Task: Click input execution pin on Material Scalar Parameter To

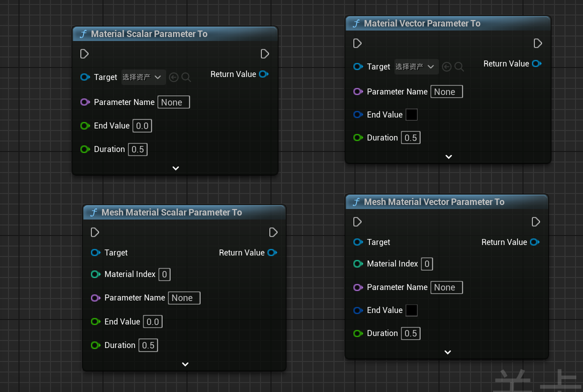Action: click(84, 53)
